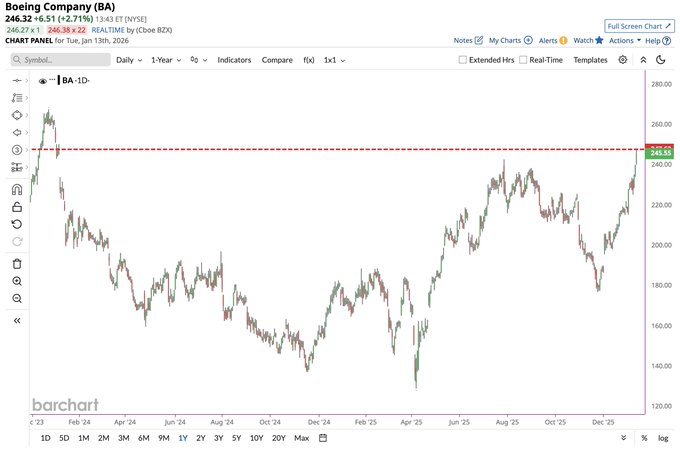
Task: Select the 2Y range tab
Action: click(x=200, y=438)
